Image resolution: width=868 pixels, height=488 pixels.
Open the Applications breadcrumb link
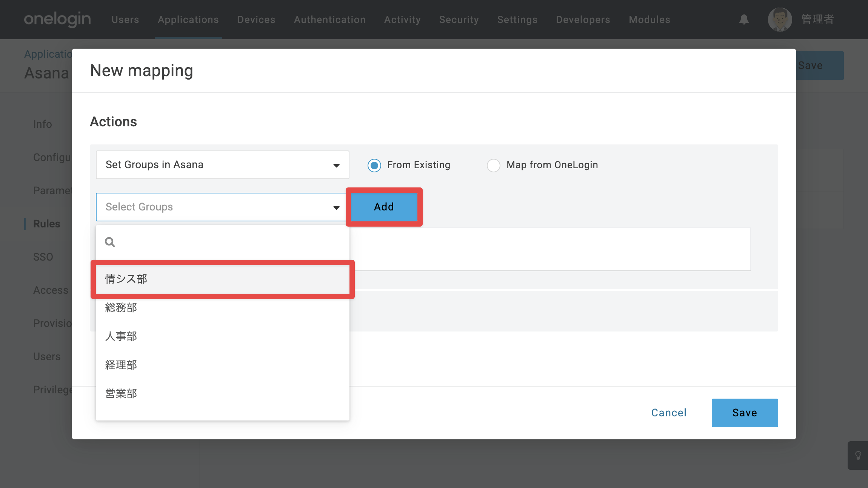click(48, 54)
